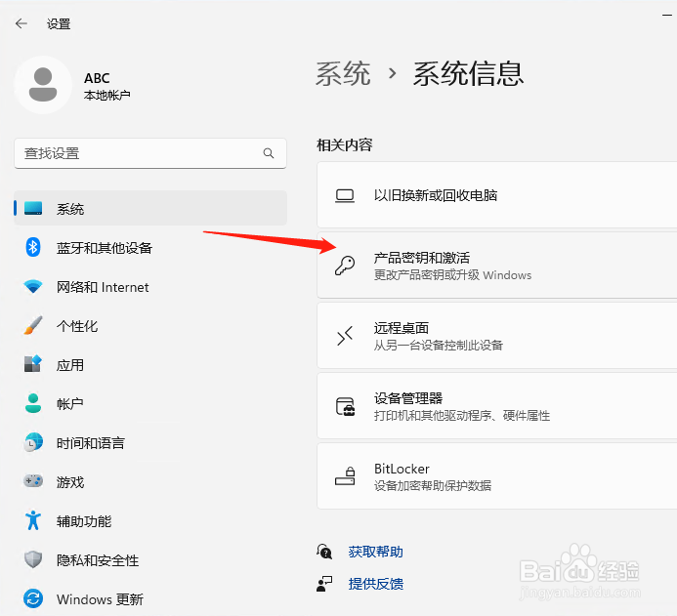This screenshot has height=616, width=677.
Task: Click the 设置 window title
Action: click(59, 23)
